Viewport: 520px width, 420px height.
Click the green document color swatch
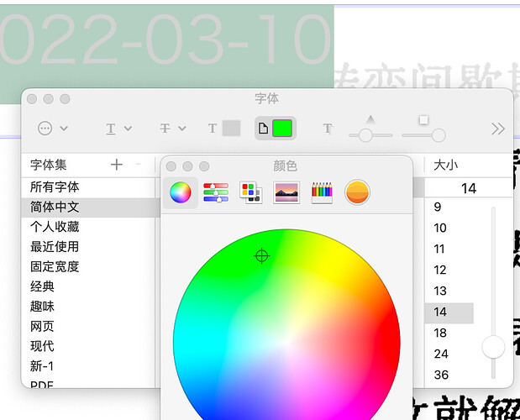point(282,129)
